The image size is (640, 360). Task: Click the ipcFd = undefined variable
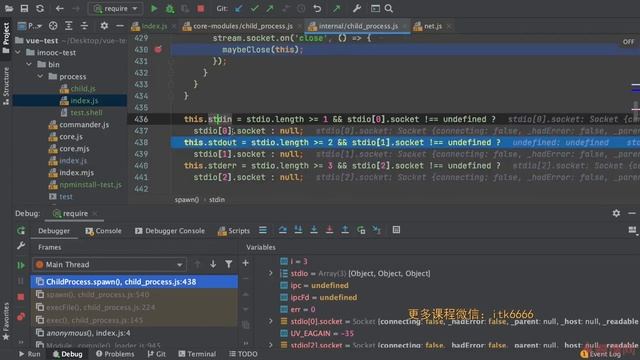point(323,298)
